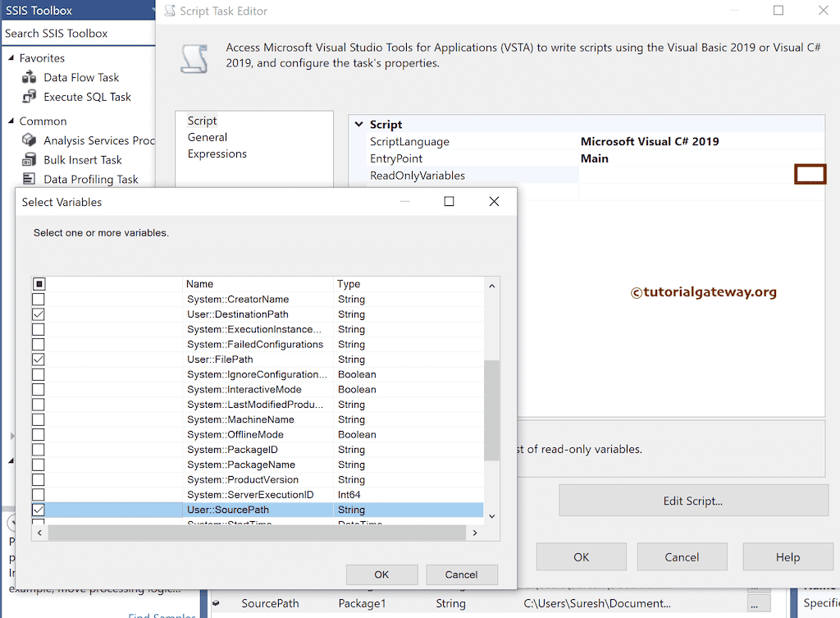The width and height of the screenshot is (840, 618).
Task: Collapse the Favorites toolbox group
Action: click(x=11, y=57)
